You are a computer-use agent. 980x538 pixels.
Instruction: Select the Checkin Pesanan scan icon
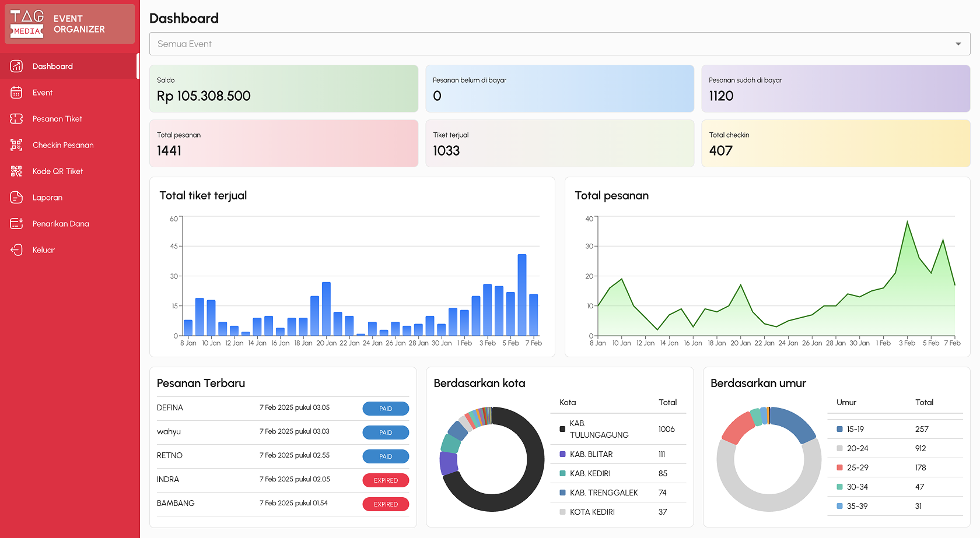point(16,145)
